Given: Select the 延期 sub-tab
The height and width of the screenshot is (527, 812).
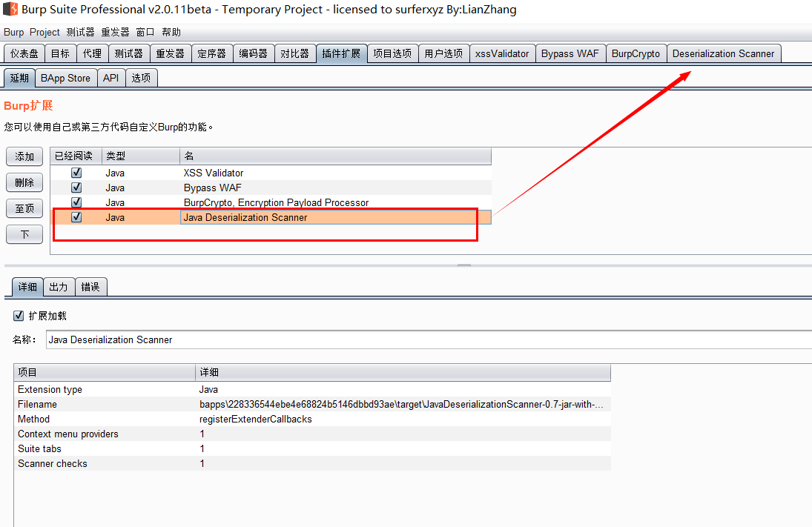Looking at the screenshot, I should pyautogui.click(x=20, y=78).
